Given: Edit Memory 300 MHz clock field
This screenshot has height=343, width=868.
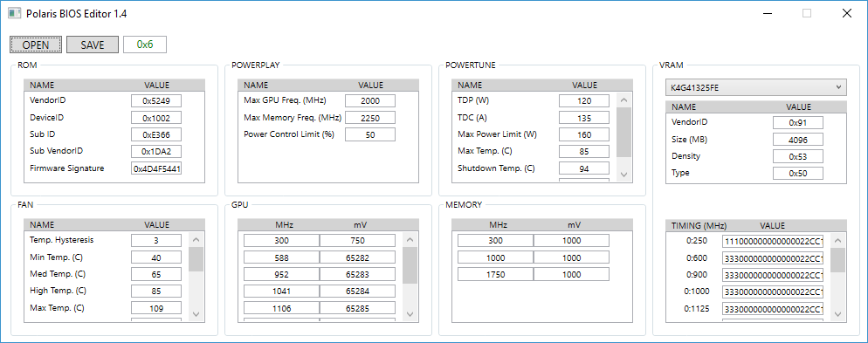Looking at the screenshot, I should [x=495, y=241].
